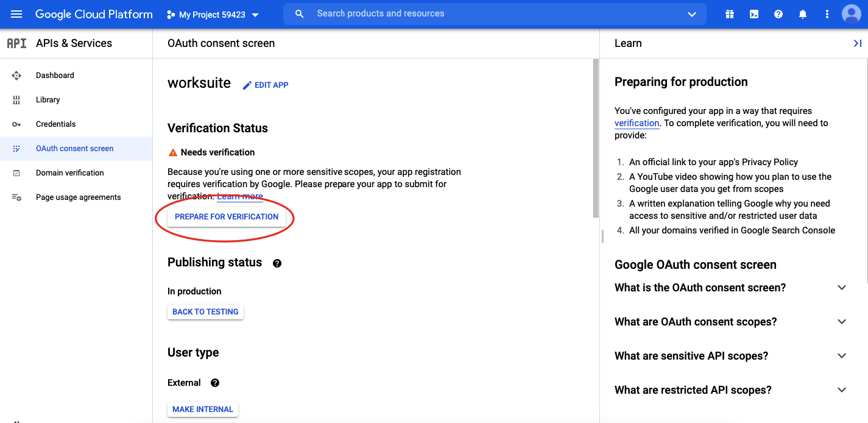This screenshot has height=423, width=868.
Task: Expand the search bar dropdown arrow
Action: 692,15
